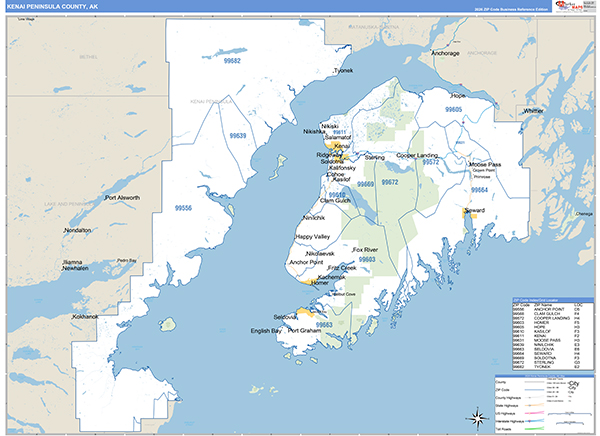Click ZIP code 99664 on the map
Viewport: 600px width, 436px height.
479,190
